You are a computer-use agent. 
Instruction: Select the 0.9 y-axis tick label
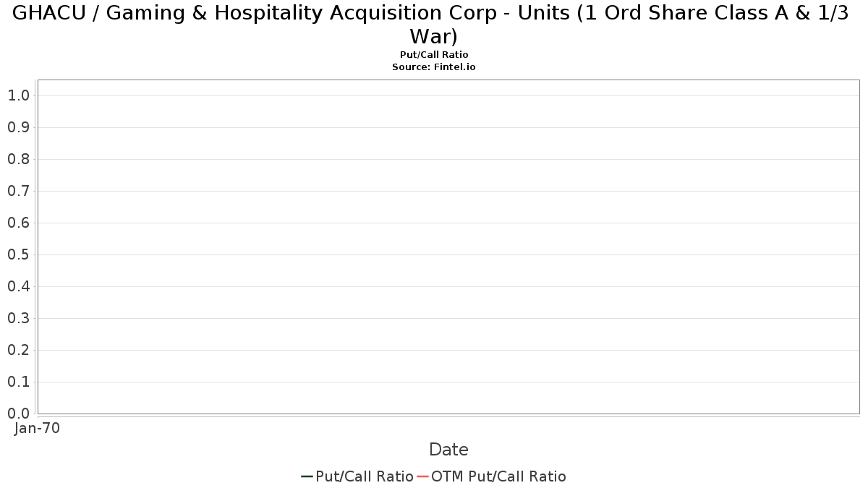[19, 127]
